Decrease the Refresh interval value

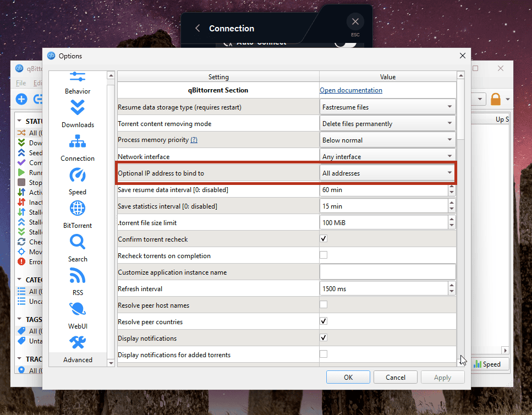pos(451,292)
